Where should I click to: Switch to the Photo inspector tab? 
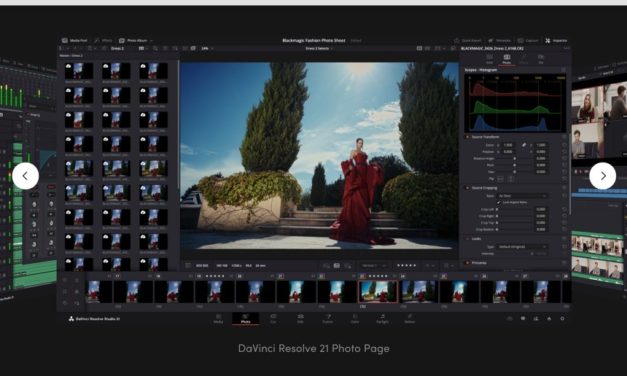(507, 59)
